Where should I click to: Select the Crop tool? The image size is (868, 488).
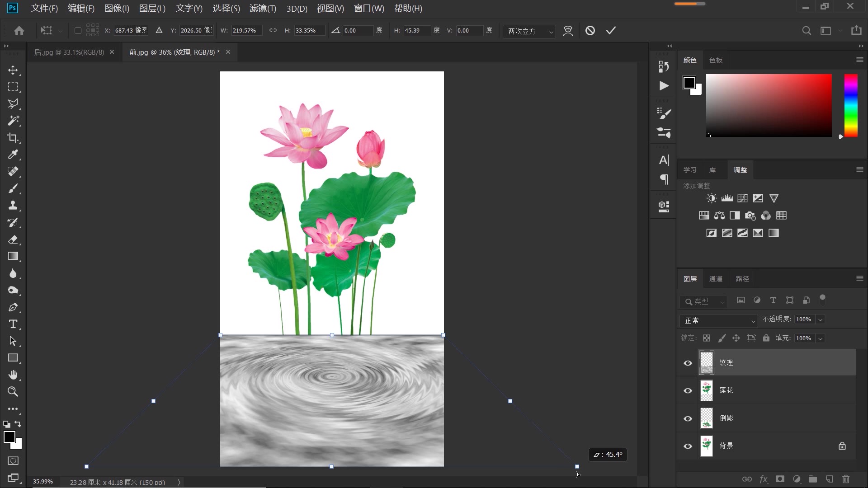tap(13, 138)
